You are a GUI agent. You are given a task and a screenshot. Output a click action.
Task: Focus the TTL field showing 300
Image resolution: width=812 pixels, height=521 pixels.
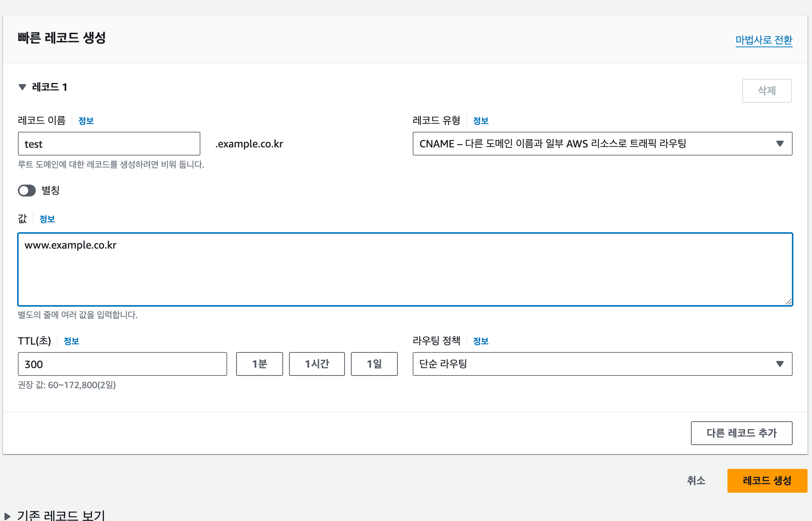pyautogui.click(x=123, y=364)
